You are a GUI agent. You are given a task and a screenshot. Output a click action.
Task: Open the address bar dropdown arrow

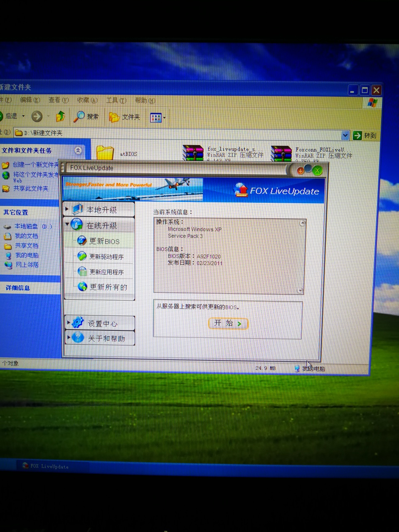tap(345, 135)
